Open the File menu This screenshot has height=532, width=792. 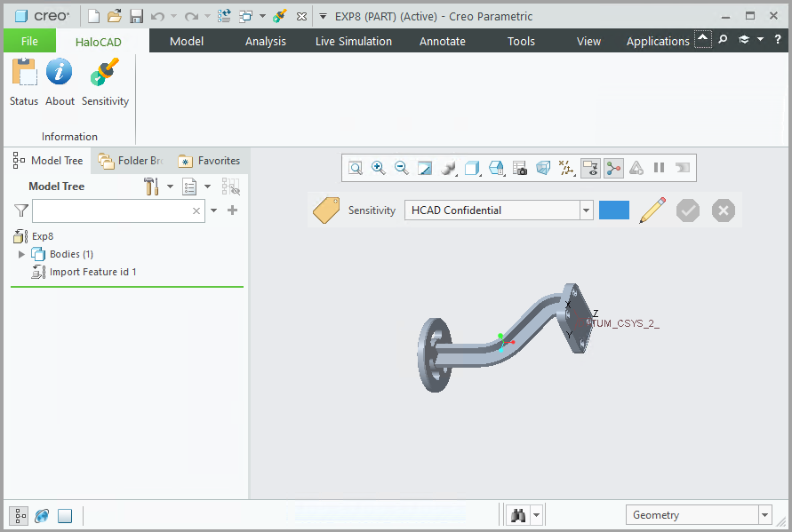(x=29, y=41)
